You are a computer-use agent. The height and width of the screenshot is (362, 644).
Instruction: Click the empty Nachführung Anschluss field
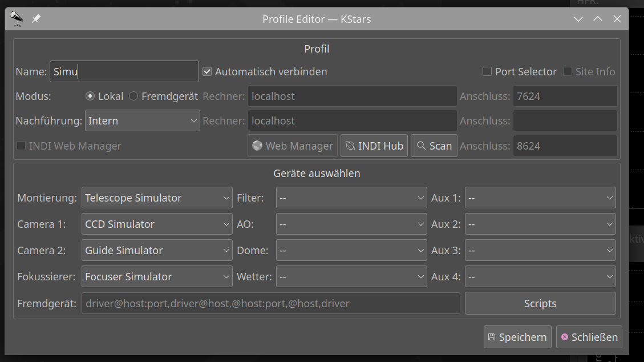565,120
